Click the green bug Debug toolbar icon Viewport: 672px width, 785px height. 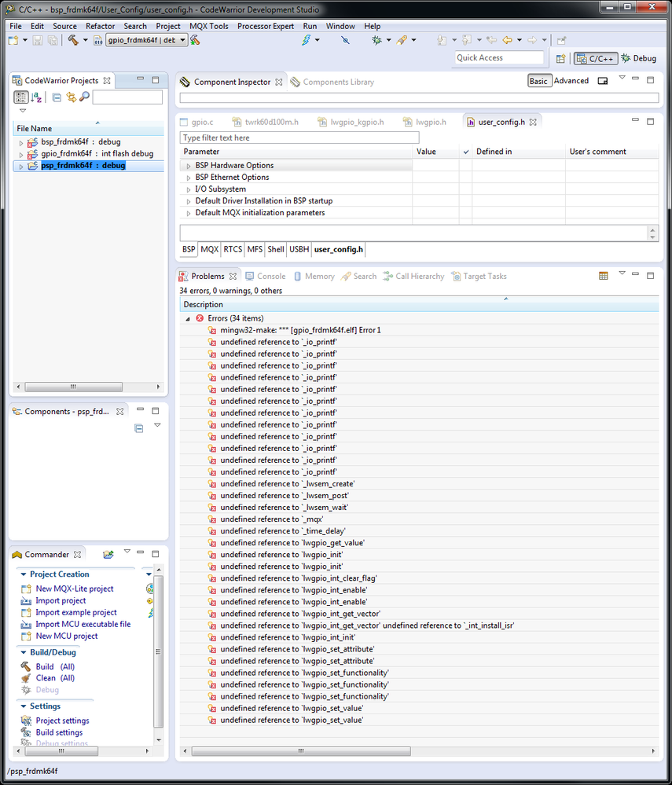[376, 40]
